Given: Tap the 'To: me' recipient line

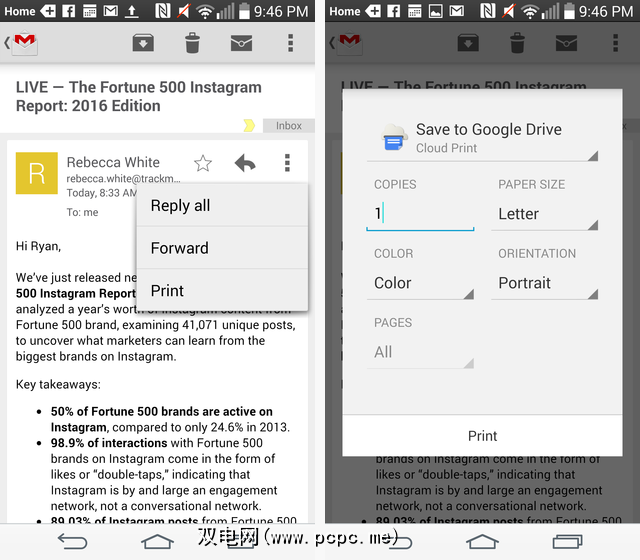Looking at the screenshot, I should 82,212.
